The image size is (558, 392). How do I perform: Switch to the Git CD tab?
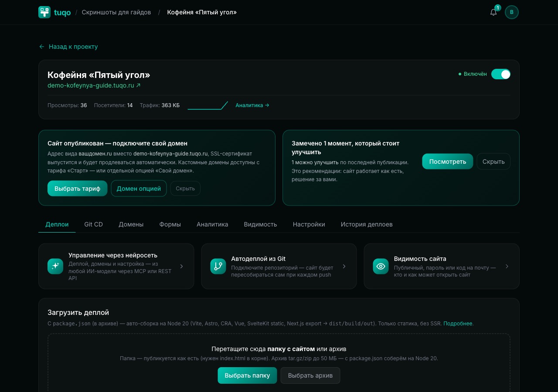pos(94,224)
